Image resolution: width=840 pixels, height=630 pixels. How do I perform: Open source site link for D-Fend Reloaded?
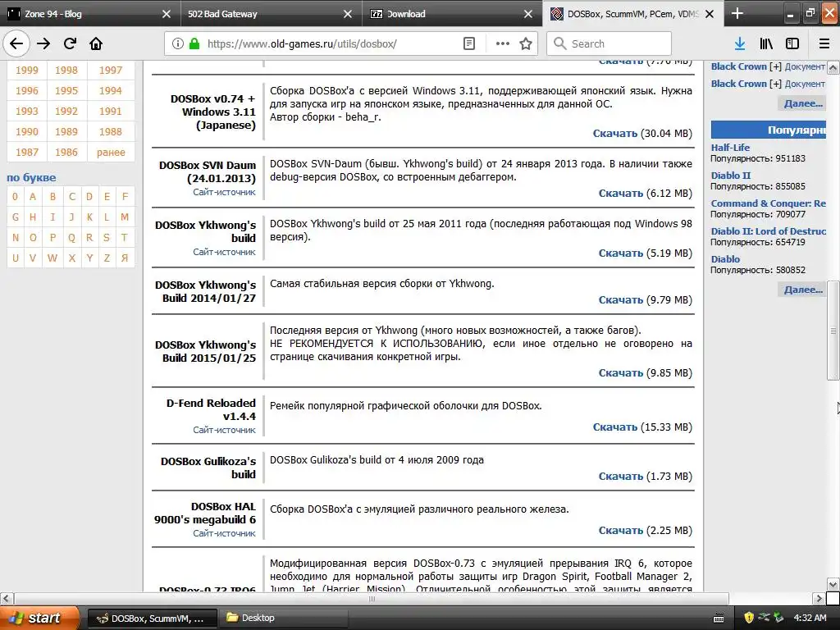point(224,430)
